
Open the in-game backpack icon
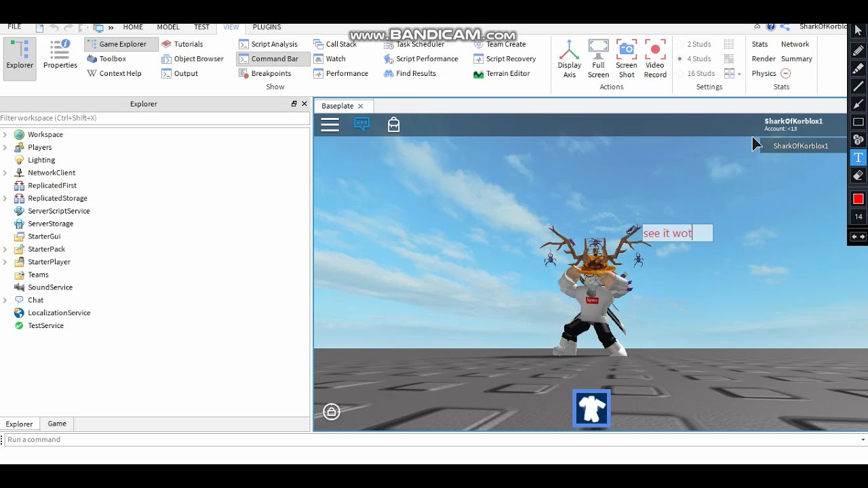click(x=393, y=125)
